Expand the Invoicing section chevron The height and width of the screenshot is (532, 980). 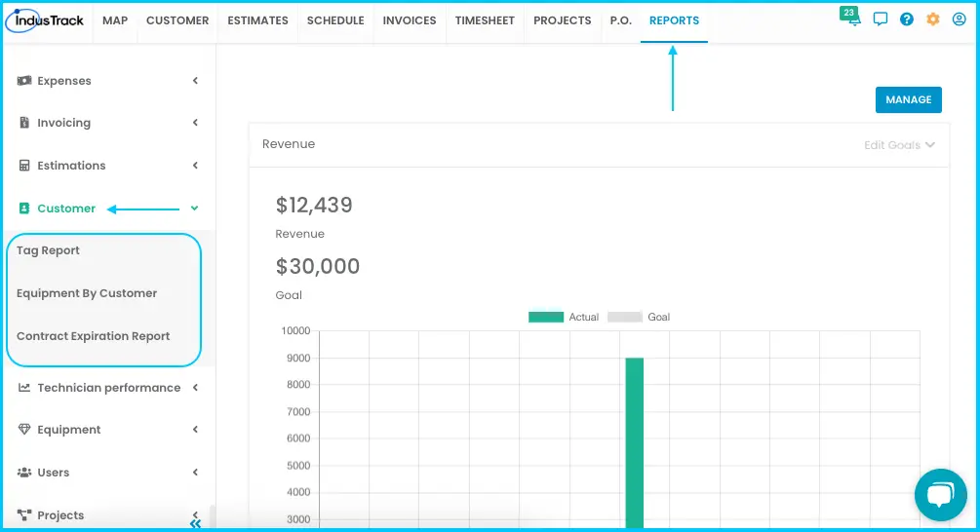(x=196, y=123)
